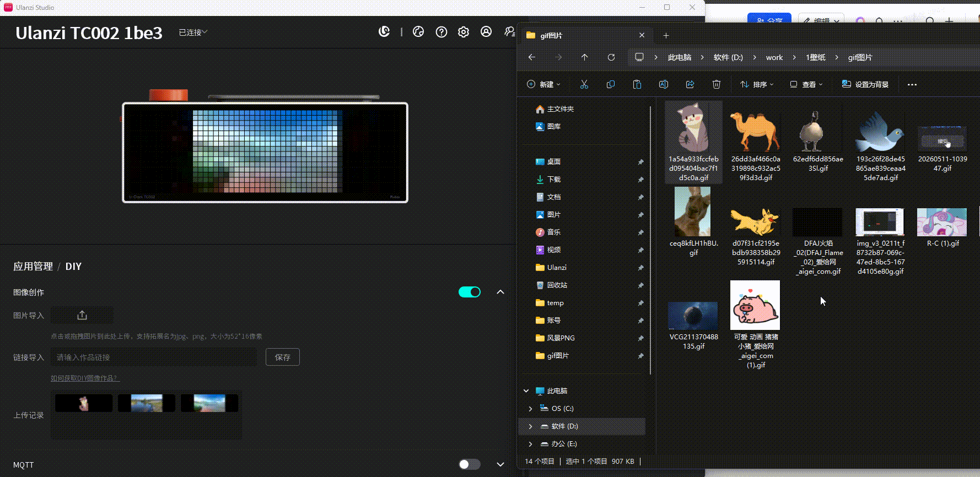
Task: Enable the MQTT switch
Action: (470, 464)
